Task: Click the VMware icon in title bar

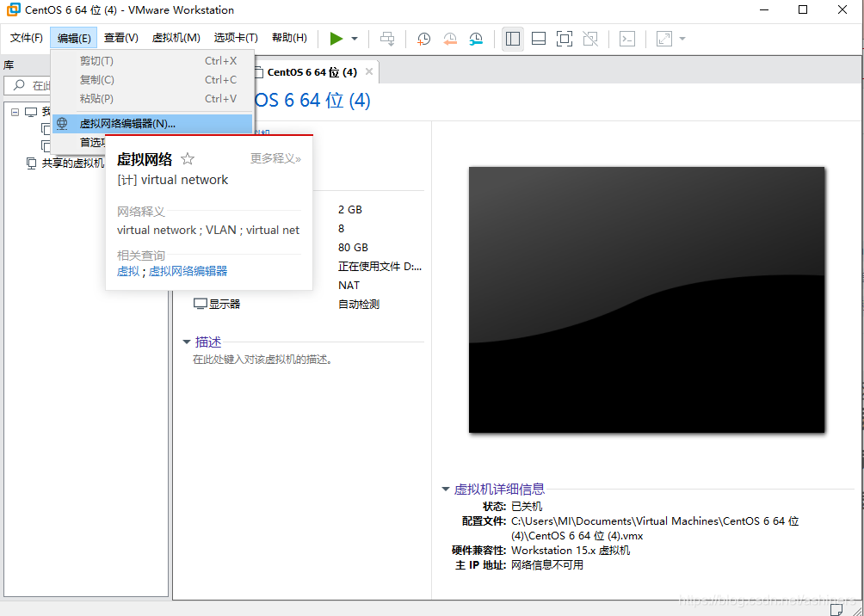Action: (13, 10)
